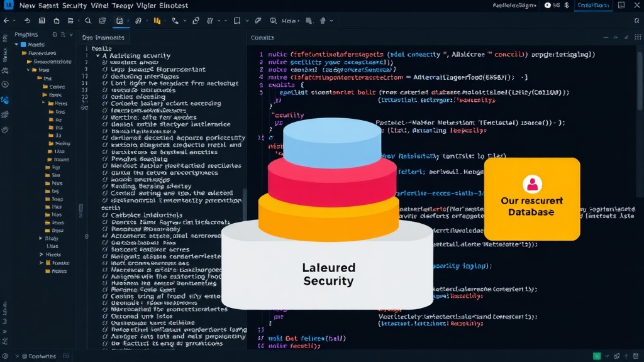Click the link chain toolbar icon
This screenshot has height=362, width=644.
[196, 21]
